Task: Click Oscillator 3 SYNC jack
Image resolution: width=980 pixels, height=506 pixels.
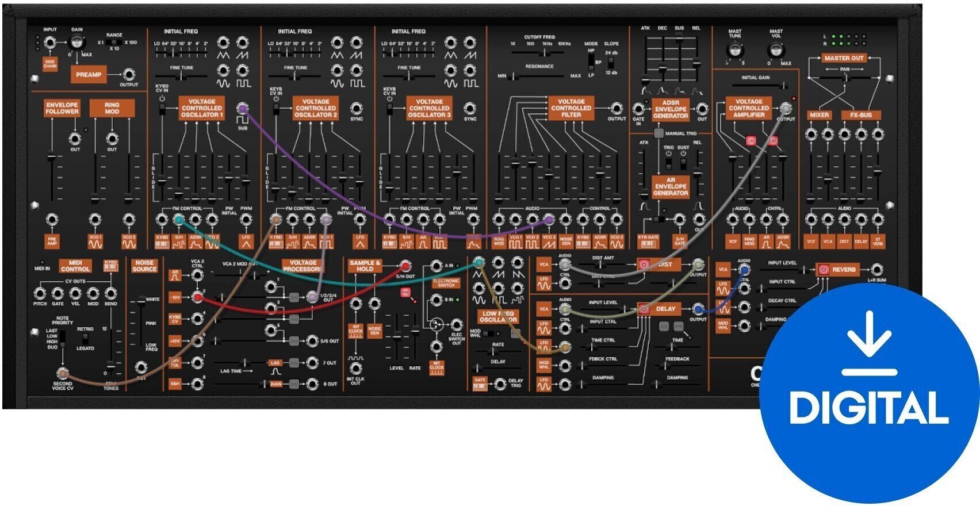Action: pyautogui.click(x=470, y=108)
